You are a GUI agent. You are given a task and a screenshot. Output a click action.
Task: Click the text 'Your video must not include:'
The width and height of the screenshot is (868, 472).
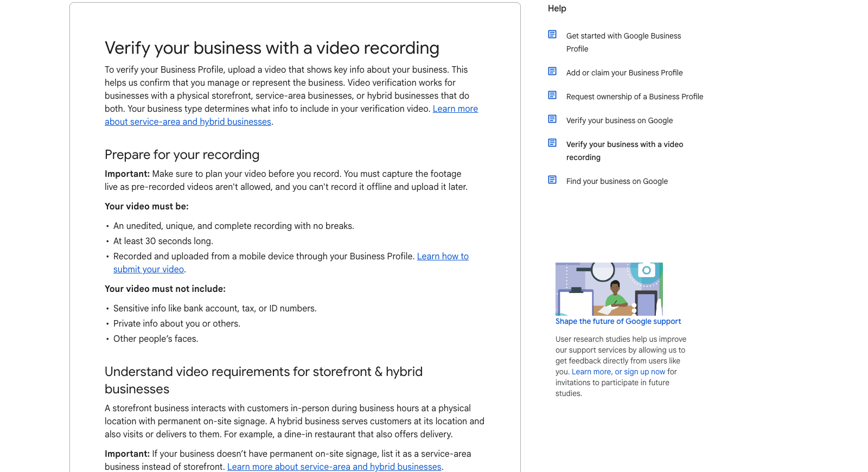tap(165, 289)
